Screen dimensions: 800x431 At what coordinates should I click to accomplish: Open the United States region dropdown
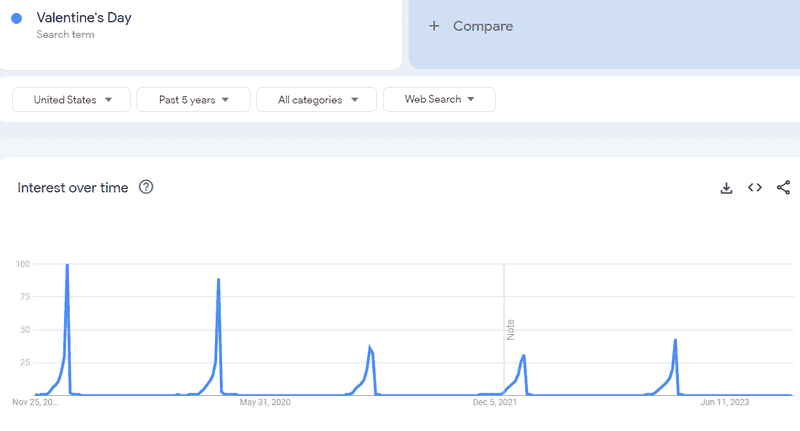71,99
